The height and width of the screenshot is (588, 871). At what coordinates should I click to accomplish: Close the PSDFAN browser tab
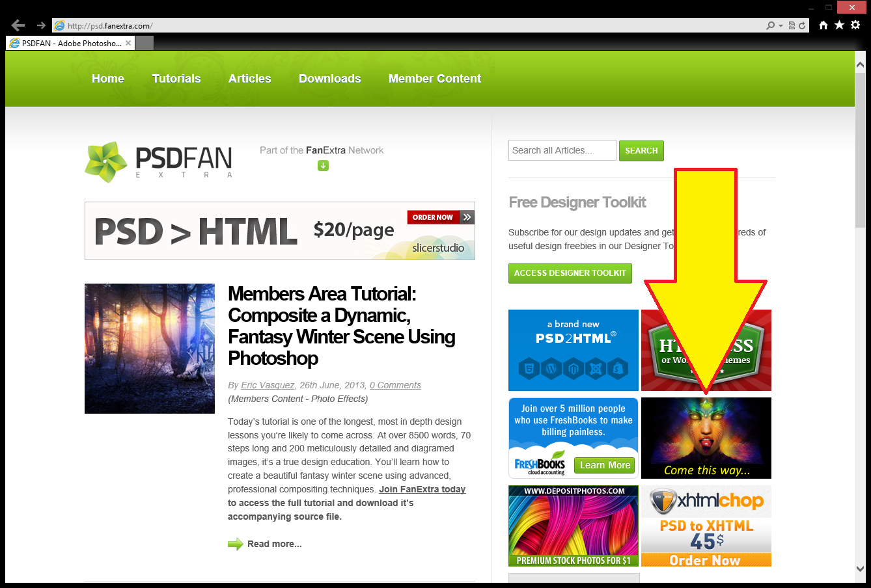(128, 43)
